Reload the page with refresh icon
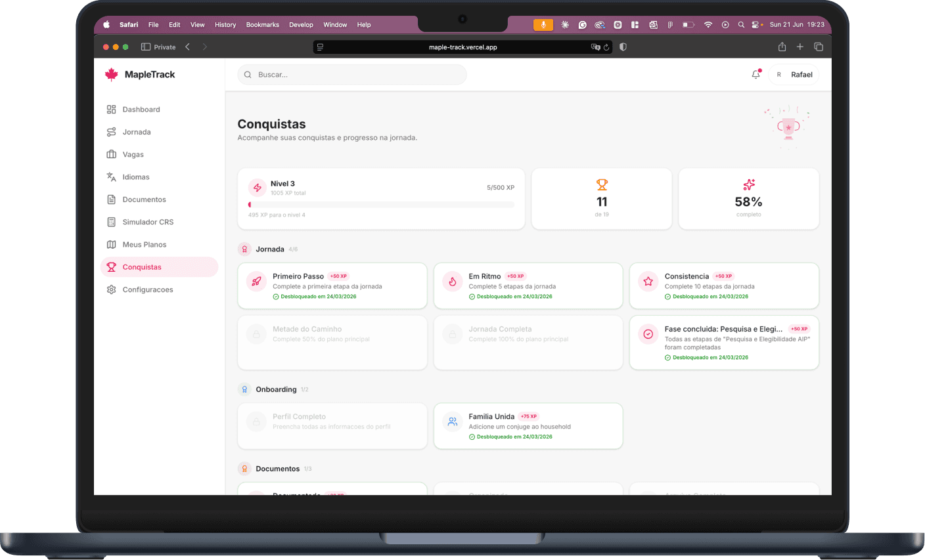 (x=606, y=47)
